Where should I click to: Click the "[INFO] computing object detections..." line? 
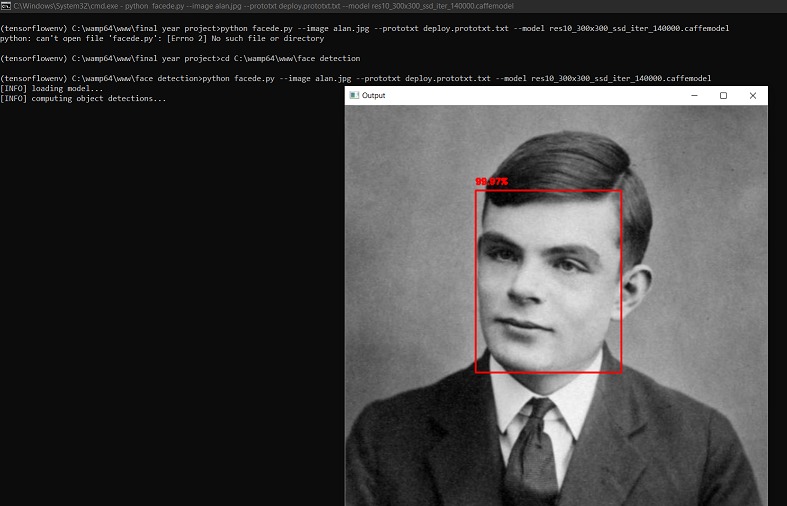(83, 98)
